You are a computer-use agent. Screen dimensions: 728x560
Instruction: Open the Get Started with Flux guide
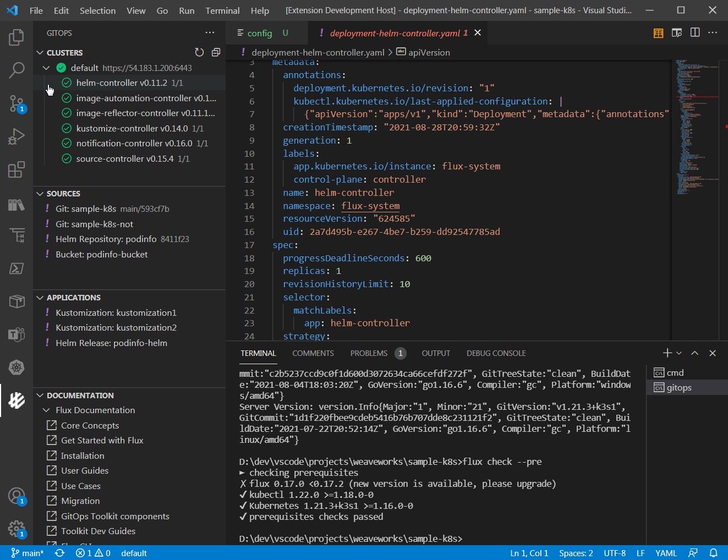101,440
